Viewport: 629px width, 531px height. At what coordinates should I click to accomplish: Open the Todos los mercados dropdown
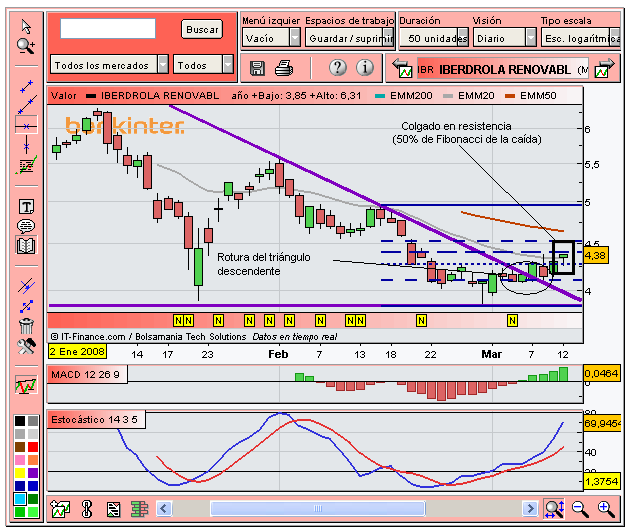[109, 65]
